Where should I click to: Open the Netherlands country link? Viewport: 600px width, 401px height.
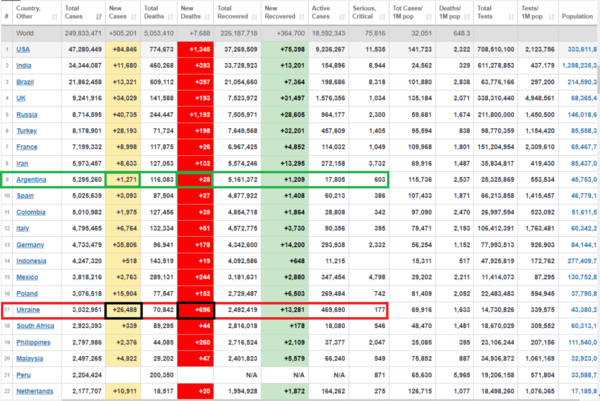pyautogui.click(x=34, y=389)
